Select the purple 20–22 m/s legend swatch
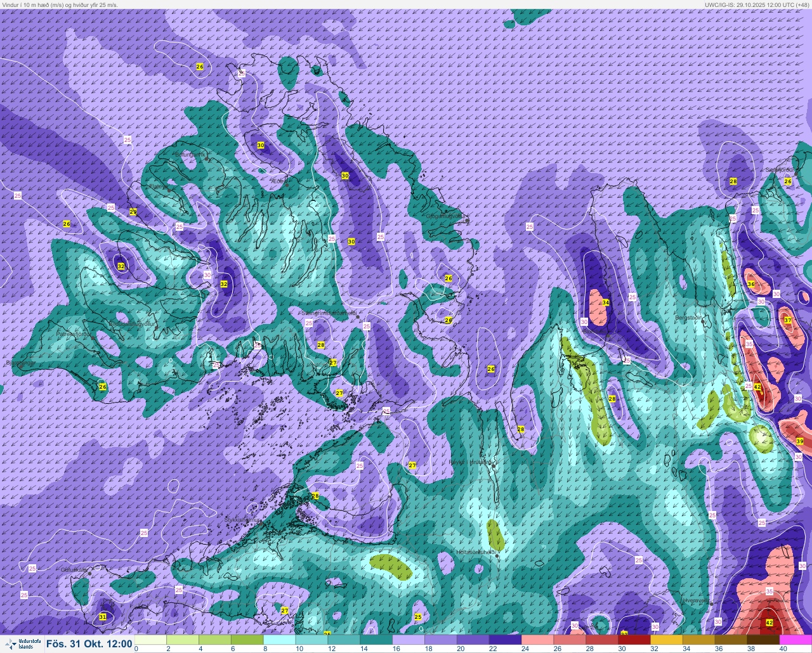 tap(473, 640)
